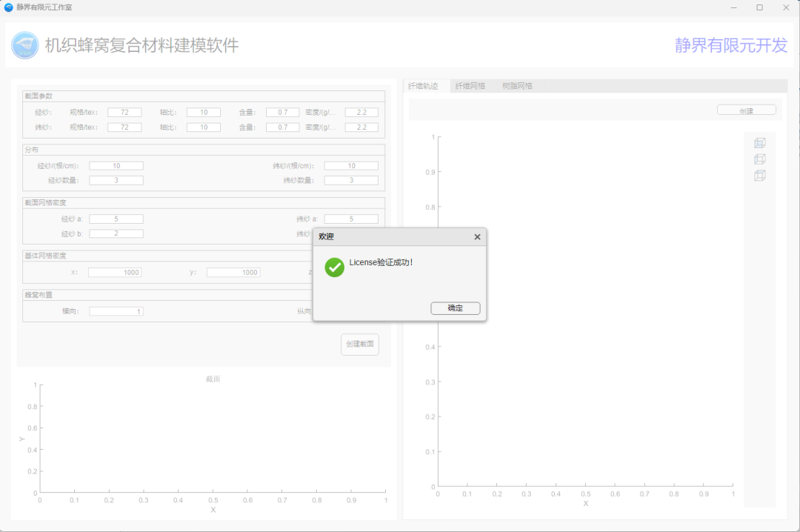Focus 经纱 row's 规格/tex field
The image size is (800, 532).
point(124,113)
